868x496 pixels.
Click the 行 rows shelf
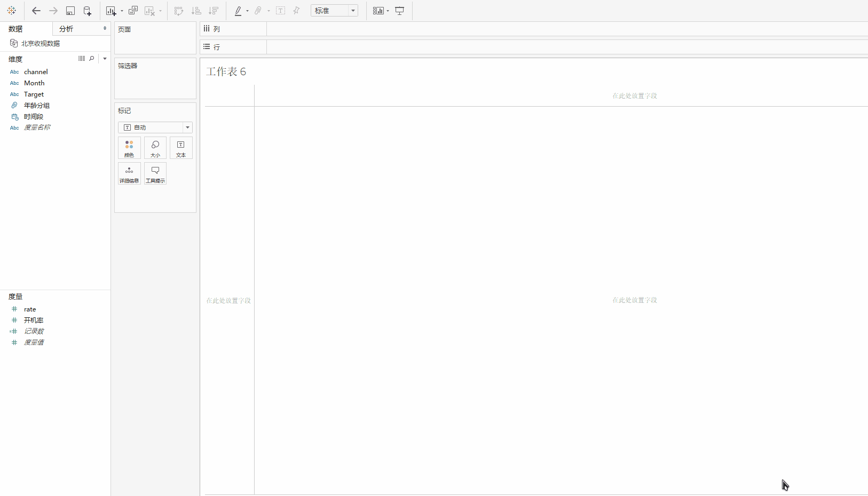pos(534,47)
